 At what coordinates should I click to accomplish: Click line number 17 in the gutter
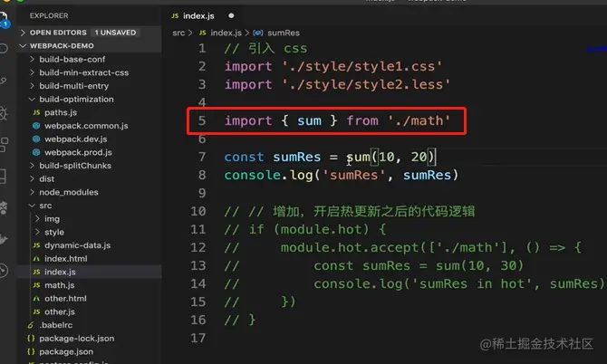coord(198,338)
